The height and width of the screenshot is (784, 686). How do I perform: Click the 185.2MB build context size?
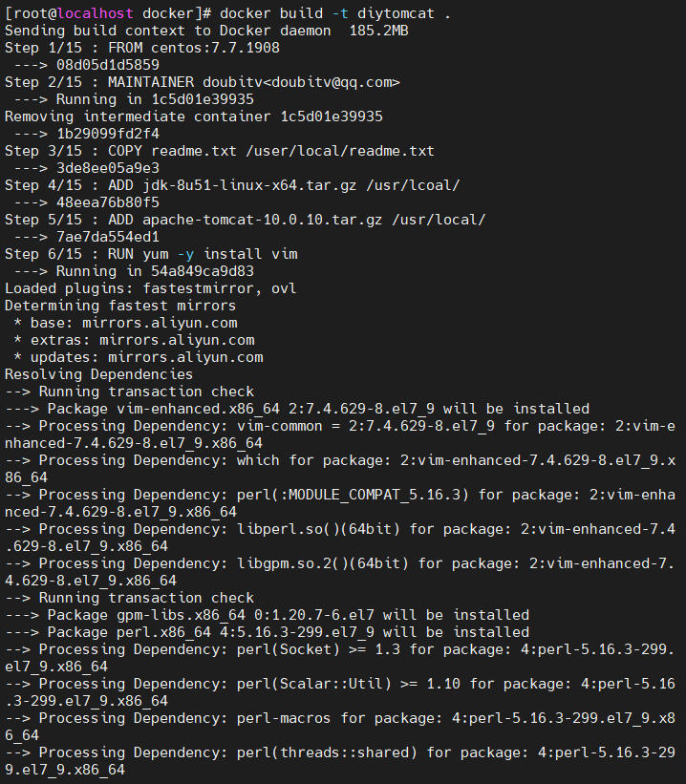[x=374, y=31]
